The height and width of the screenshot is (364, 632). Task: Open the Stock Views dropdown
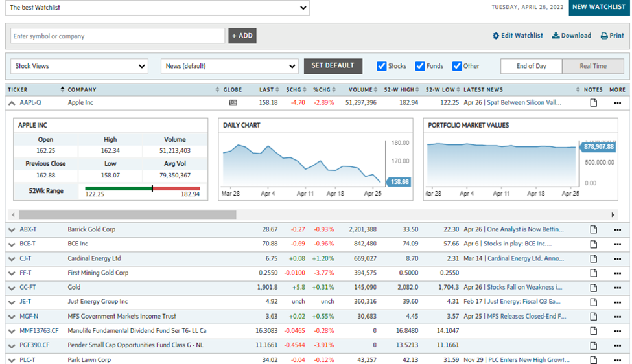click(x=81, y=66)
